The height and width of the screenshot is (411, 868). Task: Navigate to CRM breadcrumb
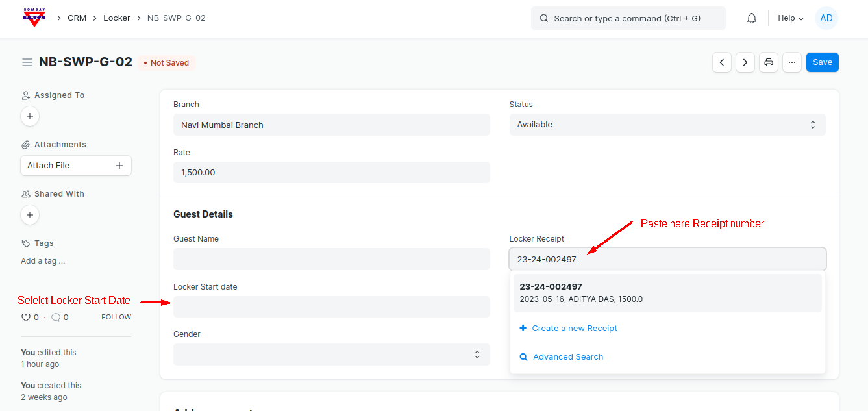pyautogui.click(x=77, y=18)
